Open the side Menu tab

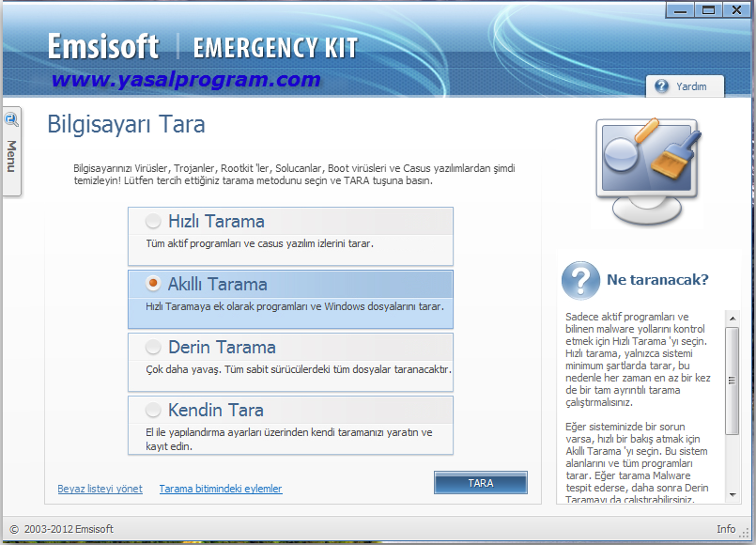[11, 156]
